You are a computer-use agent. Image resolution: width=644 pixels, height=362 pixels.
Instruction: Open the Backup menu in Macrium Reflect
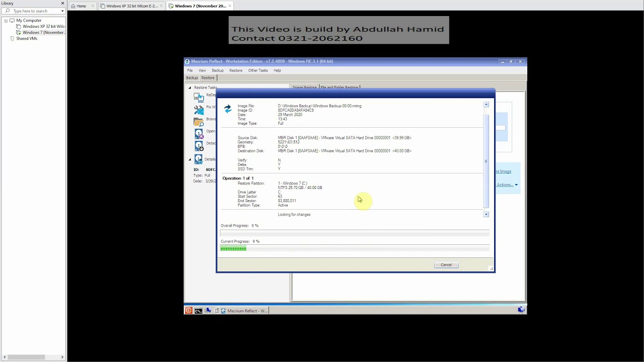pyautogui.click(x=217, y=70)
